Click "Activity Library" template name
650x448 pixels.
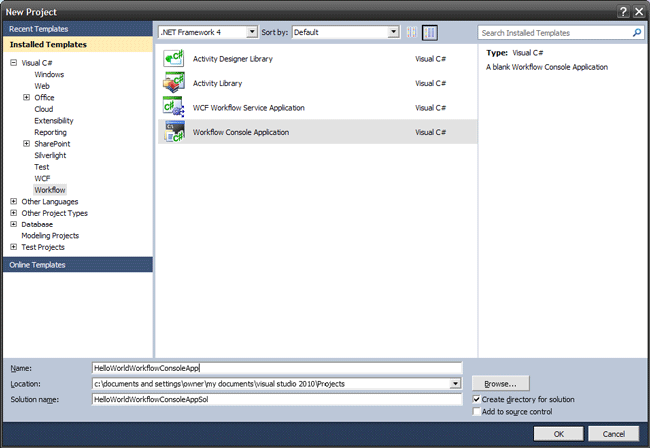(217, 83)
